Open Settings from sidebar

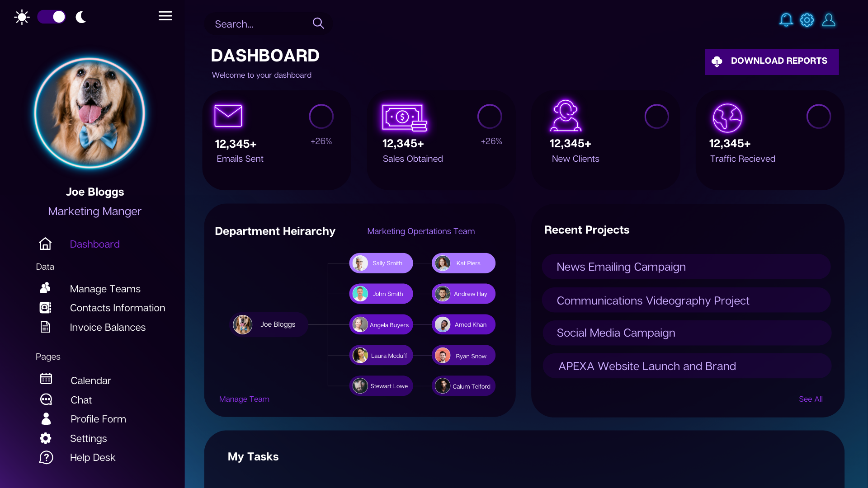[89, 439]
